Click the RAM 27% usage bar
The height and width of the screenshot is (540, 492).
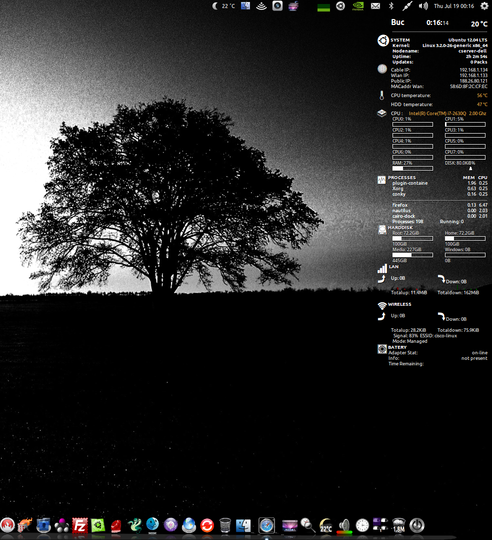pyautogui.click(x=413, y=168)
